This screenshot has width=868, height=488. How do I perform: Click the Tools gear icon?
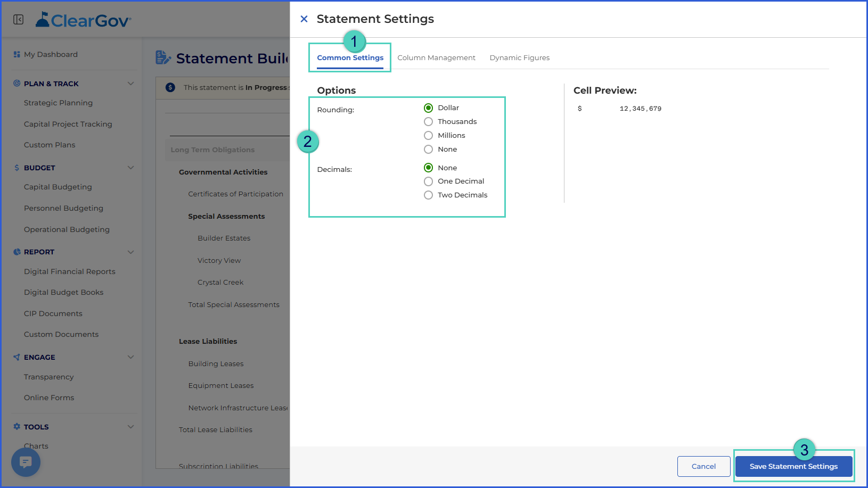pos(17,427)
